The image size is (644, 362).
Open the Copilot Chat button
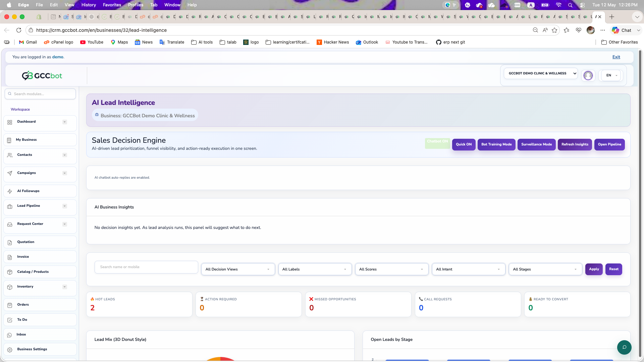[622, 30]
